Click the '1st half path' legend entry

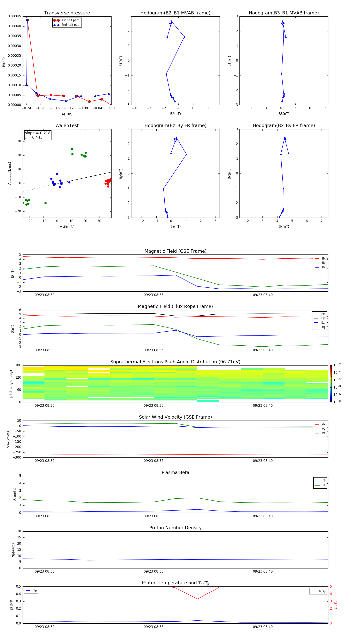point(66,20)
